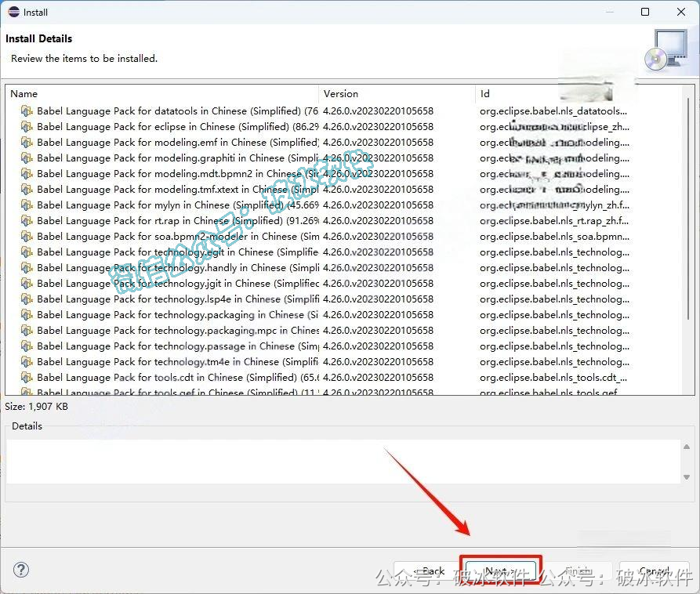
Task: Click the tools.cdt language pack icon
Action: 27,377
